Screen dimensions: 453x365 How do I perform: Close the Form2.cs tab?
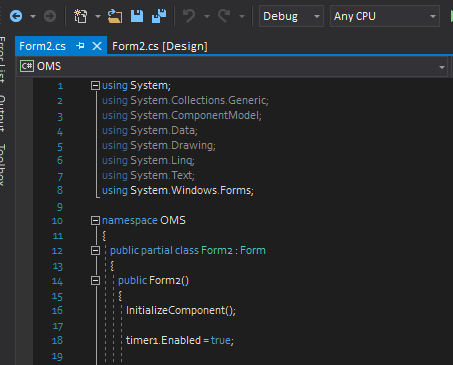point(97,46)
